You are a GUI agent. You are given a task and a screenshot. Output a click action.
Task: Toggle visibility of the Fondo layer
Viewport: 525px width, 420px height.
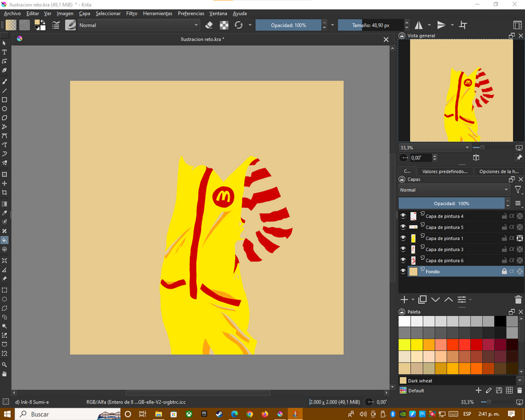tap(403, 272)
